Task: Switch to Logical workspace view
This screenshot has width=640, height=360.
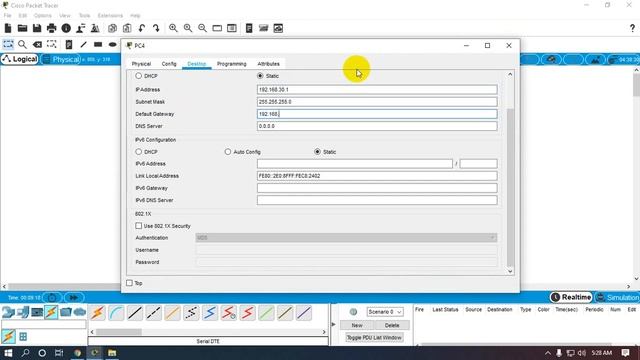Action: (20, 59)
